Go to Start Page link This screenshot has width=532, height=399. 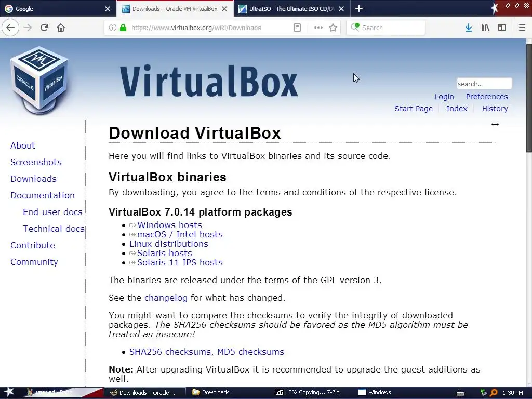[413, 109]
